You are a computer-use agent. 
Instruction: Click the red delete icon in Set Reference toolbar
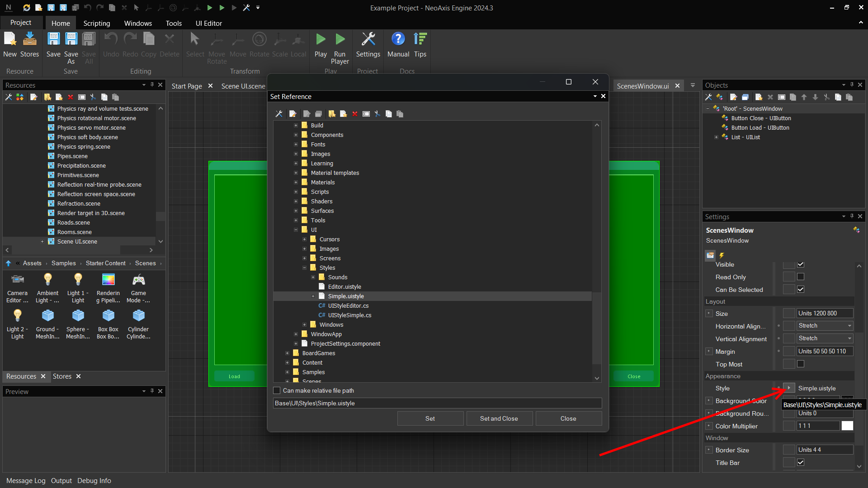click(x=355, y=114)
